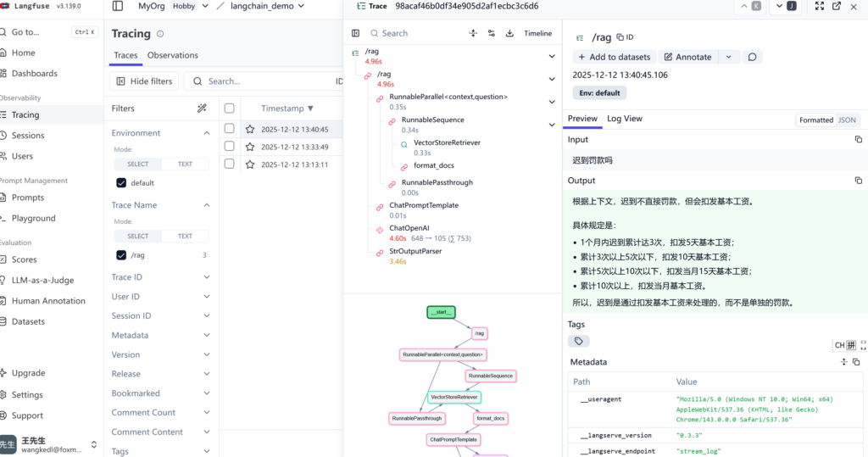Open comments bubble next to Annotate

pos(752,57)
